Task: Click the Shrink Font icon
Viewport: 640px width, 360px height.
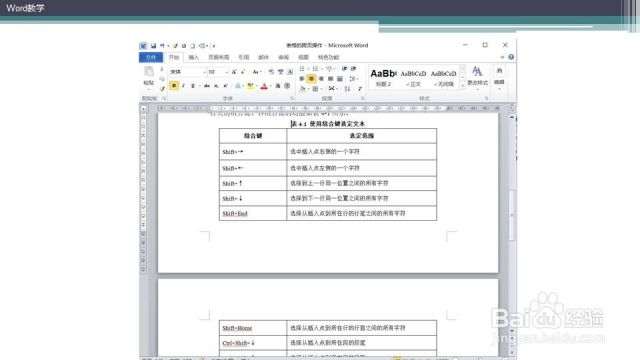Action: click(243, 72)
